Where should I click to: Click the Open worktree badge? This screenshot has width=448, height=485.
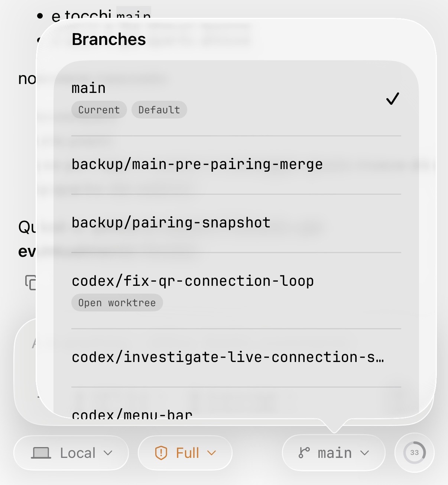click(117, 303)
